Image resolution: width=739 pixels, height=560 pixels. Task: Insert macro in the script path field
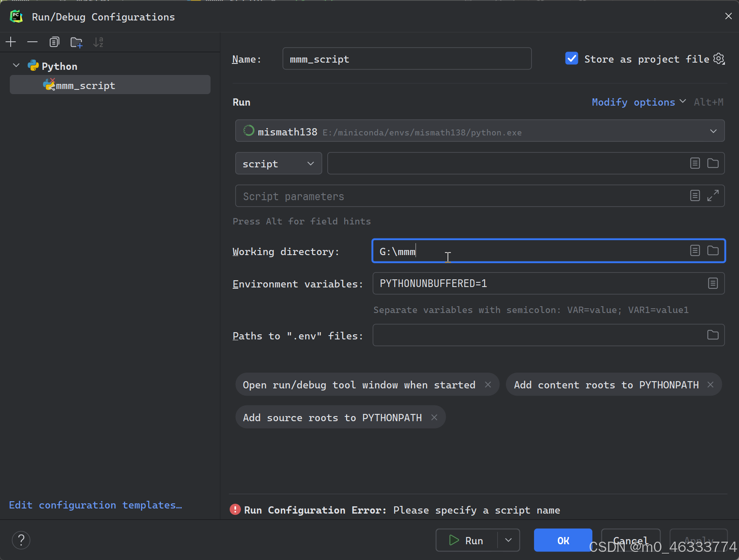(x=695, y=163)
